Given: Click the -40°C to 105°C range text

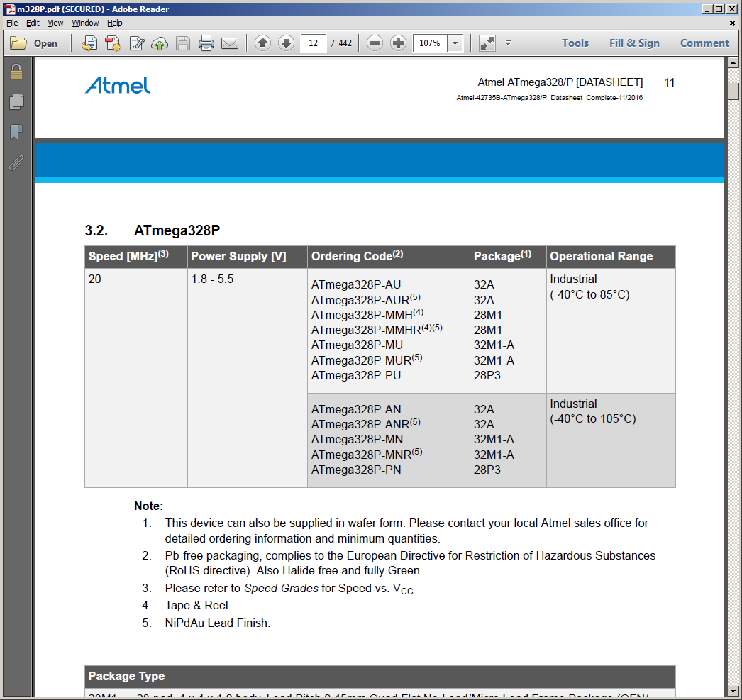Looking at the screenshot, I should click(593, 419).
